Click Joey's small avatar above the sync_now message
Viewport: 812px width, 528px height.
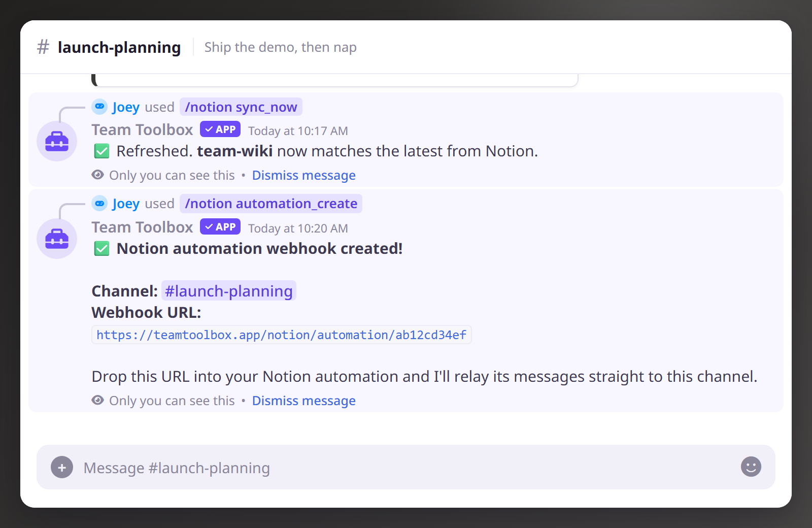point(99,107)
